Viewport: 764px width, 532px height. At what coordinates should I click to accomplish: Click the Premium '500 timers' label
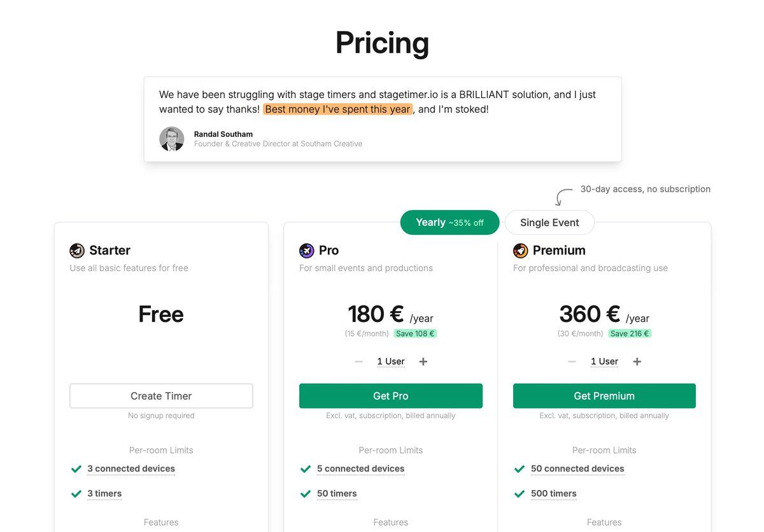[x=554, y=494]
